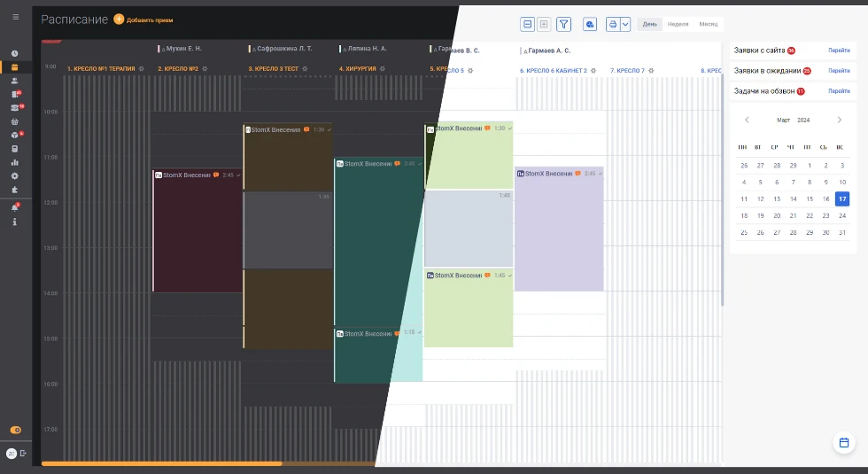Open the print options dropdown arrow
Screen dimensions: 868x474
[625, 24]
